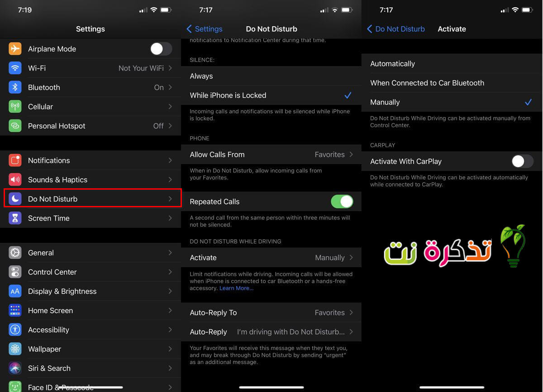Open the Screen Time row
This screenshot has width=543, height=392.
pos(90,218)
